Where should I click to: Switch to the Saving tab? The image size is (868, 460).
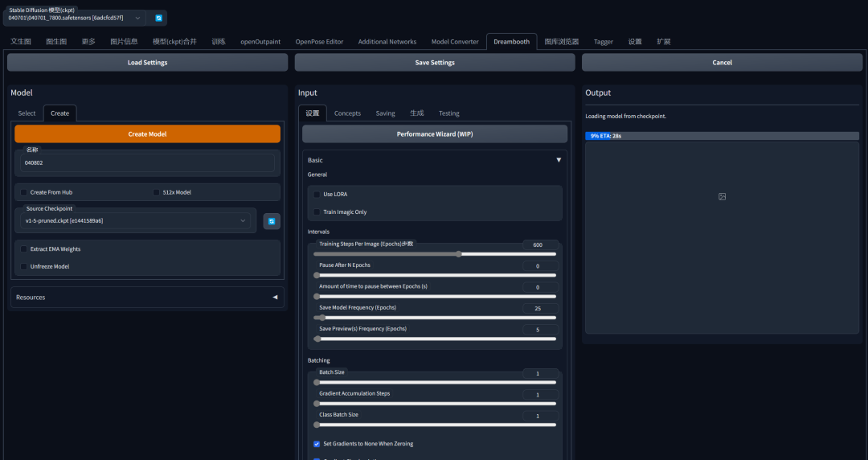pos(385,113)
